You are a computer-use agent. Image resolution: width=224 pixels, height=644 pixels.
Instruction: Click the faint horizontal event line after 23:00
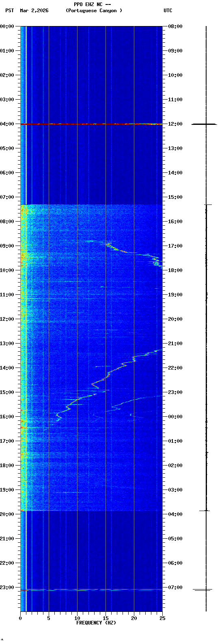[91, 590]
